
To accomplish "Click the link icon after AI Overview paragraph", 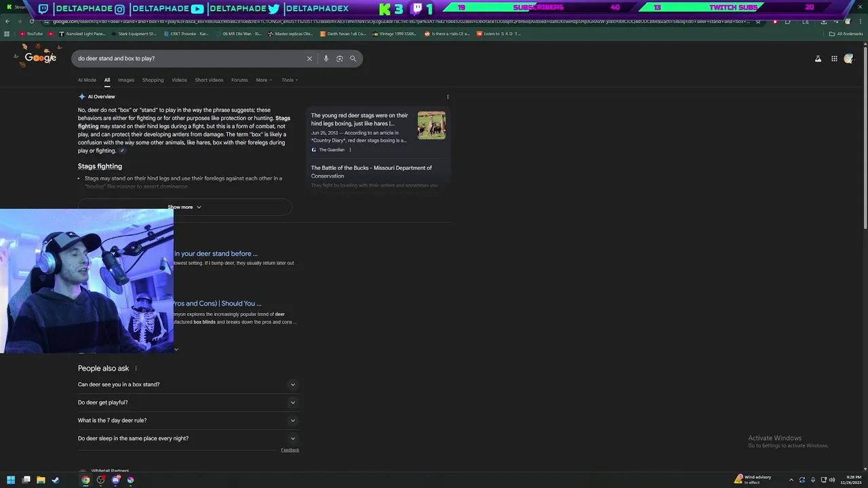I will [x=122, y=150].
